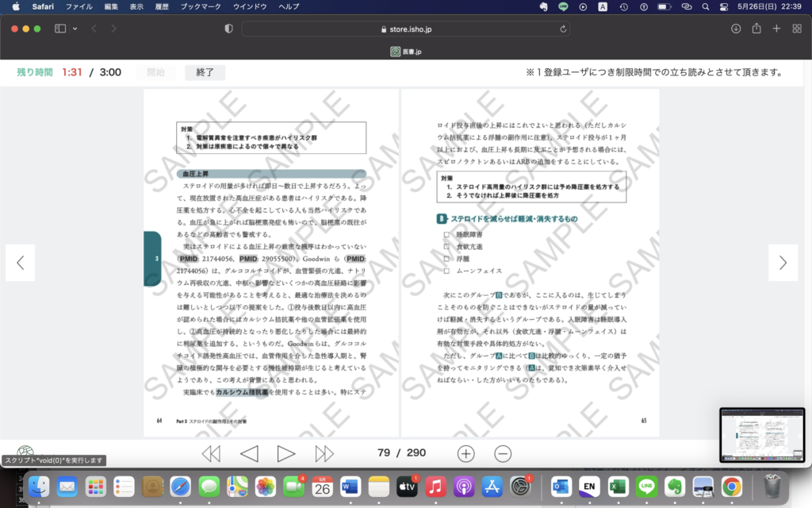The image size is (812, 508).
Task: Tick the 食欲亢進 checkbox
Action: pos(447,247)
